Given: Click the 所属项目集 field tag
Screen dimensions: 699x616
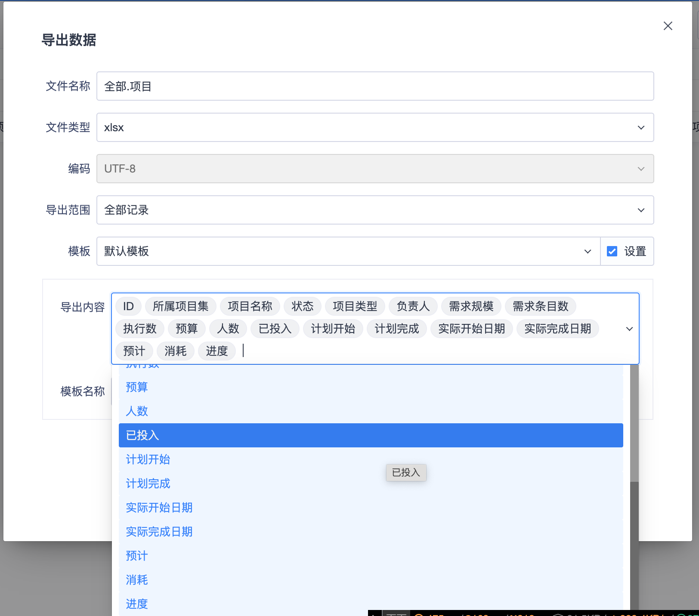Looking at the screenshot, I should (x=180, y=306).
